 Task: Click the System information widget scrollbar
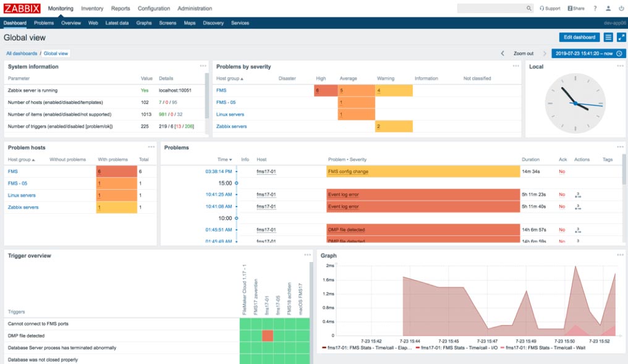[x=206, y=95]
